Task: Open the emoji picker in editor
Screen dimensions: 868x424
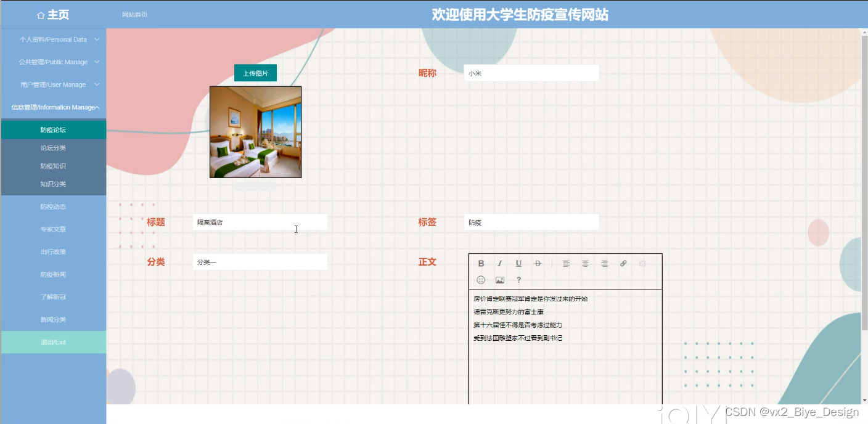Action: [x=481, y=280]
